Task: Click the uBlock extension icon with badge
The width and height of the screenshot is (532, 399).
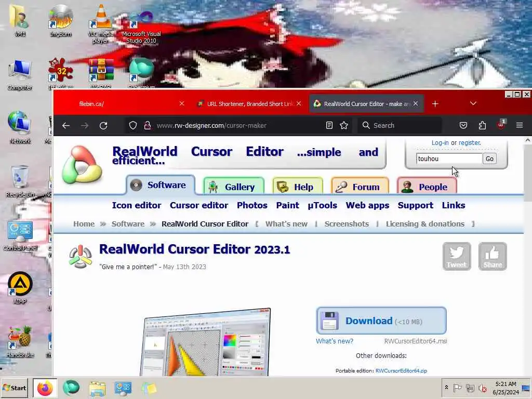Action: pos(501,125)
